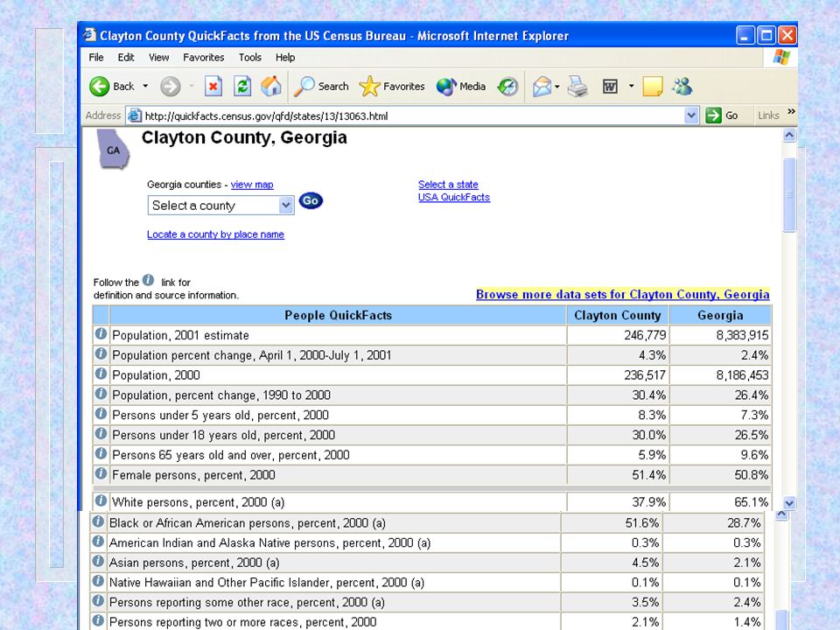Open info icon for White persons percent

(101, 500)
